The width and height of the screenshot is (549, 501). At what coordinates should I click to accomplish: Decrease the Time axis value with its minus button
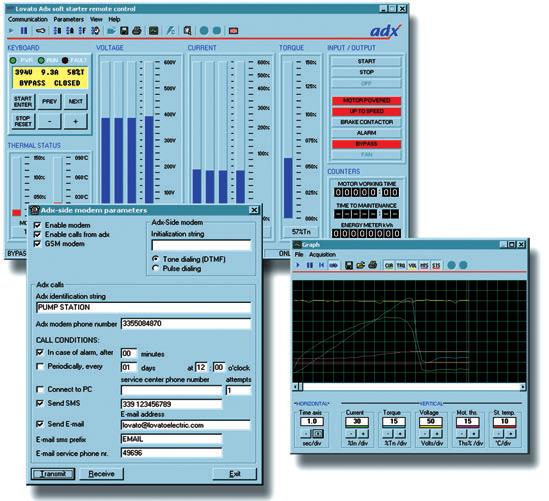305,434
